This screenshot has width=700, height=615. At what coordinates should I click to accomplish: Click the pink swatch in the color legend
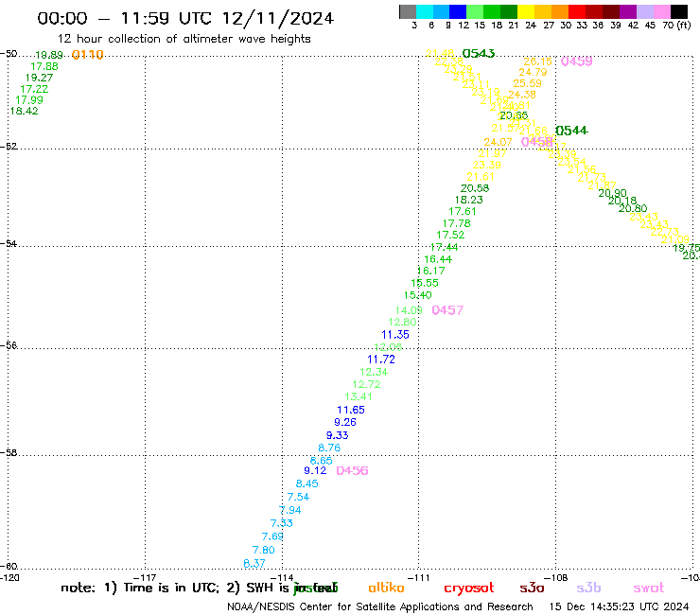(661, 11)
